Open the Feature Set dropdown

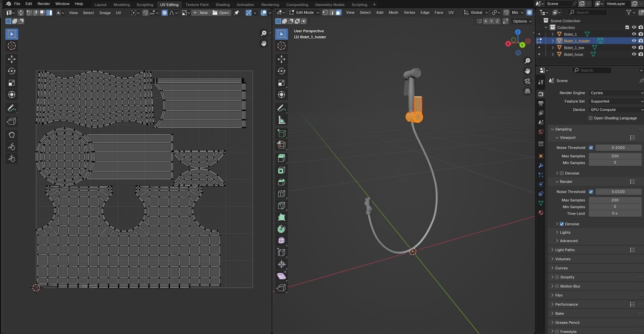pyautogui.click(x=616, y=101)
